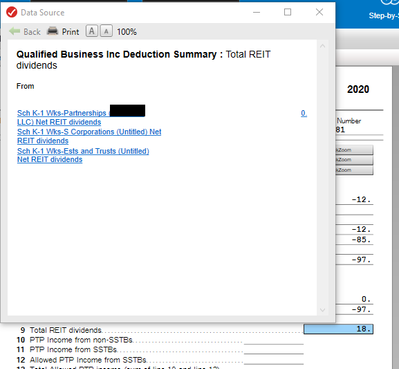Click the 0. amount link for Partnerships

304,113
